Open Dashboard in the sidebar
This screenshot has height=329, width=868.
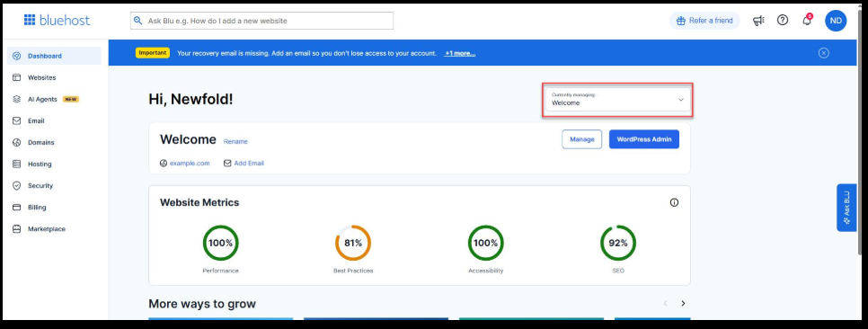[x=54, y=56]
